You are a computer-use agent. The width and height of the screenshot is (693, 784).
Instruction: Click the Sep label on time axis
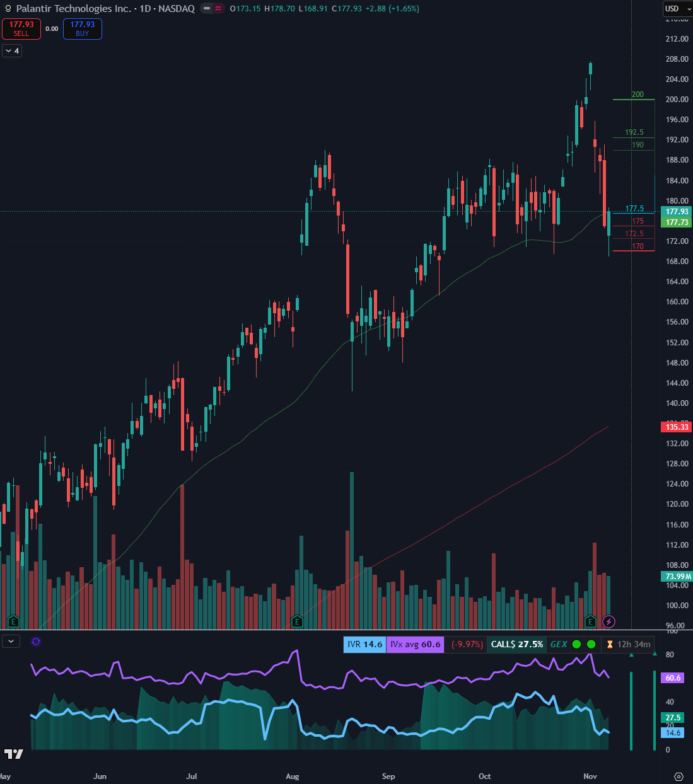click(x=388, y=776)
